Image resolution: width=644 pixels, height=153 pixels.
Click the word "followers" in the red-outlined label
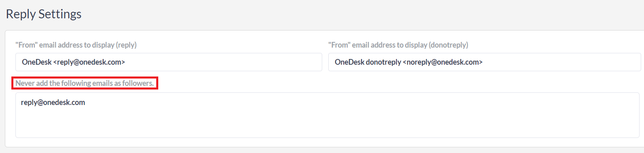(138, 83)
